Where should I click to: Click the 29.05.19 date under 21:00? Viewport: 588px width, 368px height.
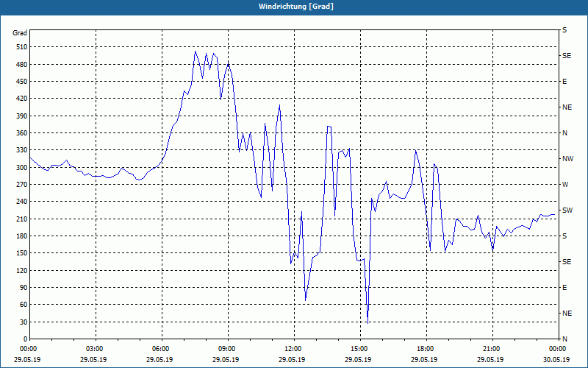tap(491, 359)
